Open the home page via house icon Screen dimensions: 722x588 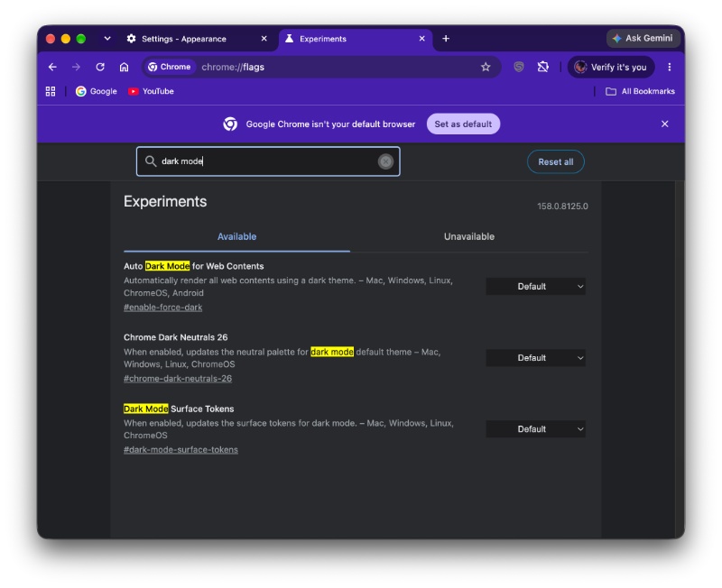(x=124, y=67)
